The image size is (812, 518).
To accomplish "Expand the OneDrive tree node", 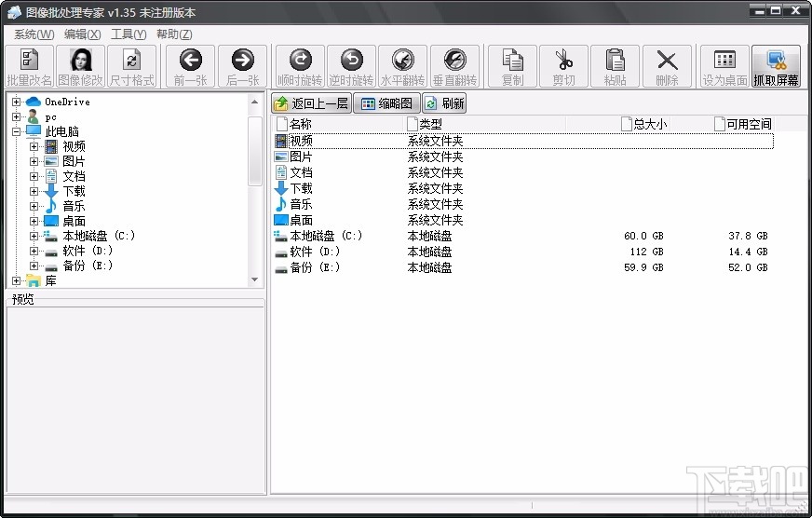I will point(16,102).
